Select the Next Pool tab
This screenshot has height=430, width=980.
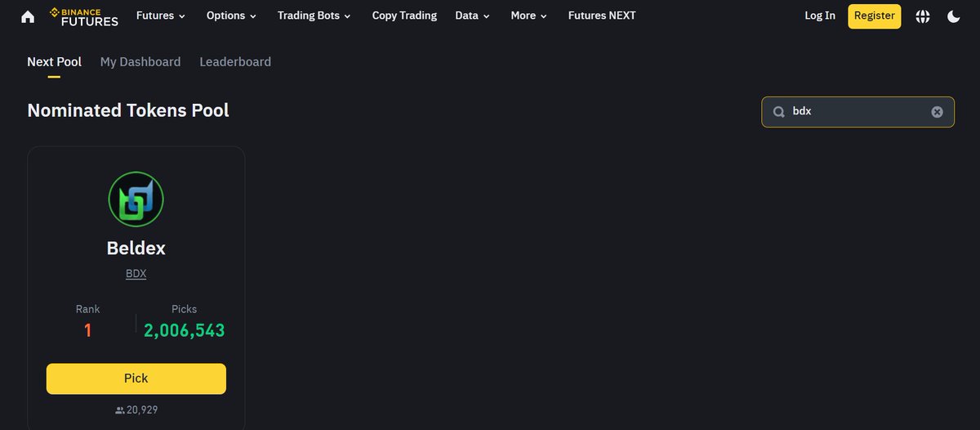pyautogui.click(x=54, y=62)
